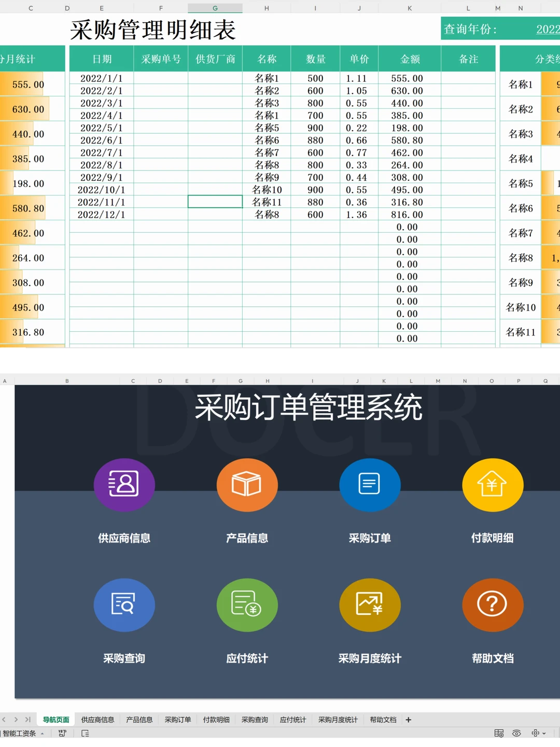
Task: Click the green 应付统计 receipt icon
Action: [x=247, y=605]
